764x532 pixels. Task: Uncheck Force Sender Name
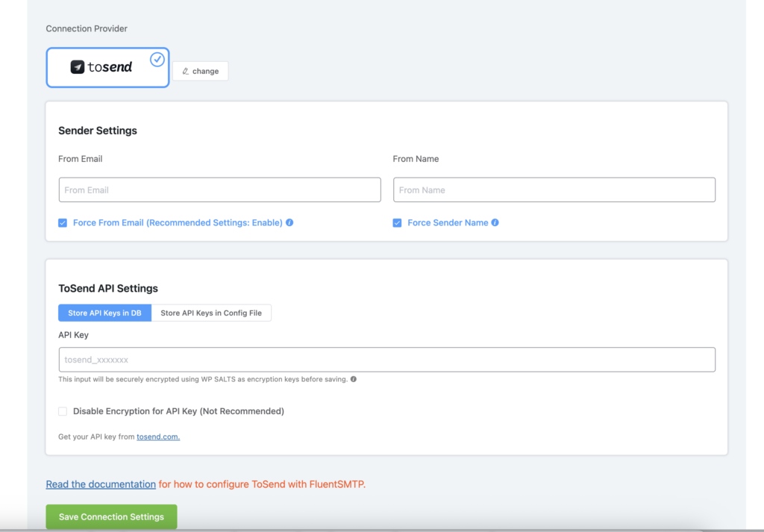point(397,222)
